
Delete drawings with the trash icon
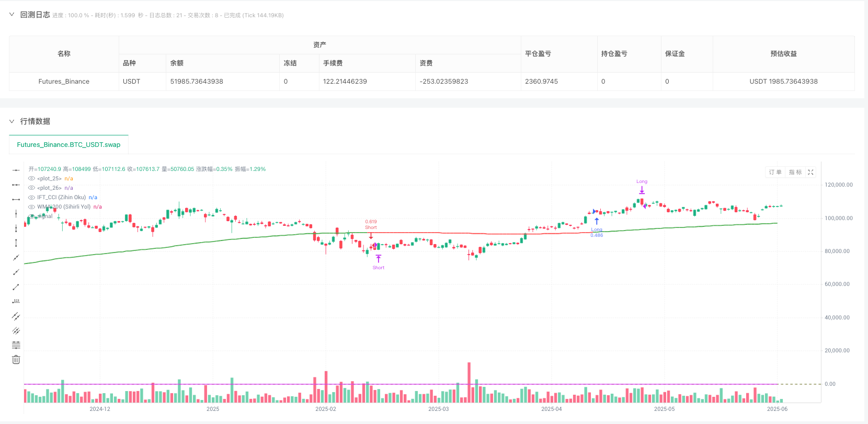[16, 360]
